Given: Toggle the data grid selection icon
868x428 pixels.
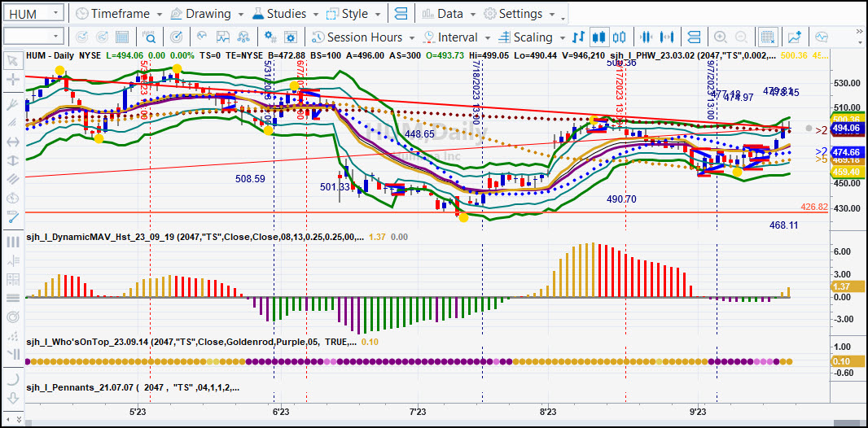Looking at the screenshot, I should pos(767,37).
